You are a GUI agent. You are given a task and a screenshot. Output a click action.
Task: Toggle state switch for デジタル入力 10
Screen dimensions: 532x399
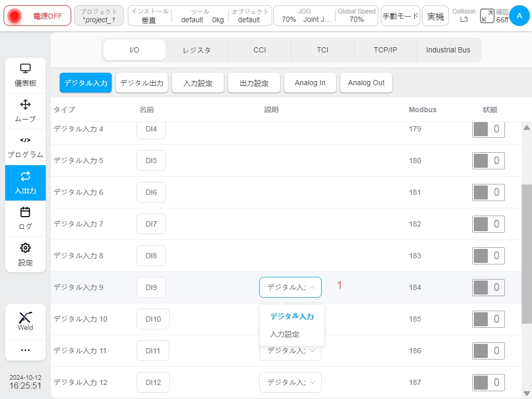point(488,319)
